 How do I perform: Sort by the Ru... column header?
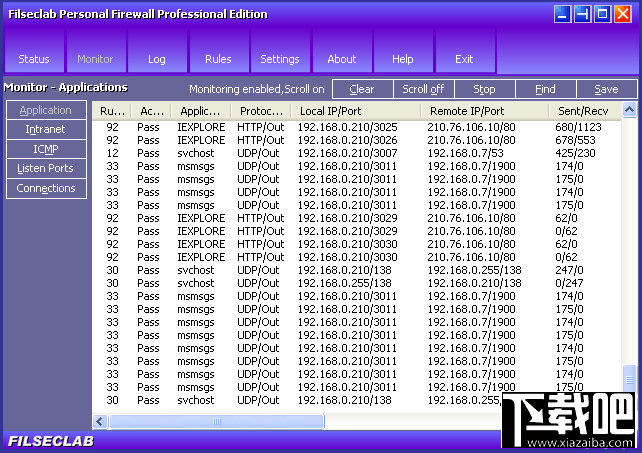click(x=112, y=111)
